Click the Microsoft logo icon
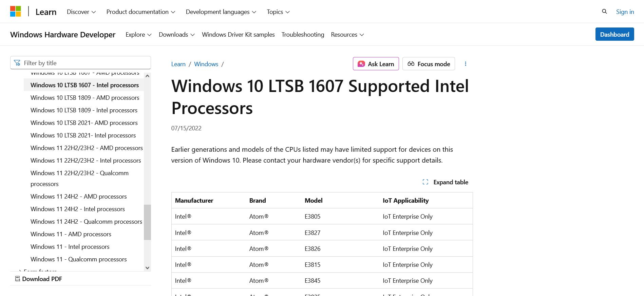 pos(16,12)
